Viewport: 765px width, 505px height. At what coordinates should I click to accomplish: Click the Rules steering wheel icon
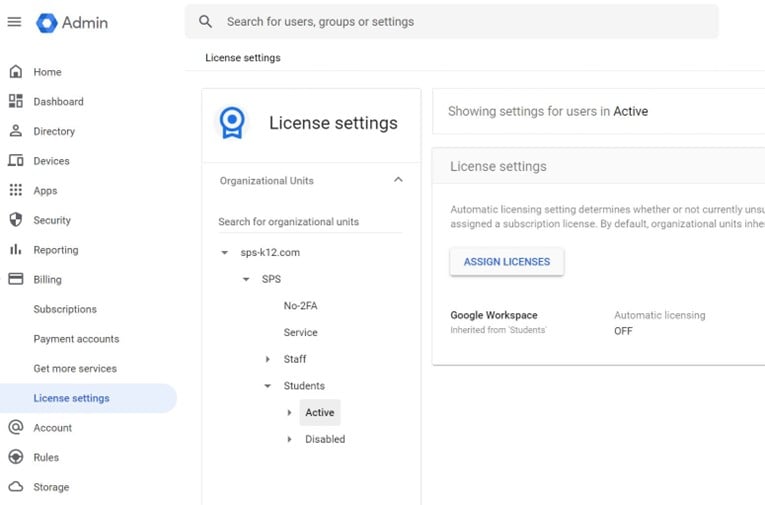16,457
